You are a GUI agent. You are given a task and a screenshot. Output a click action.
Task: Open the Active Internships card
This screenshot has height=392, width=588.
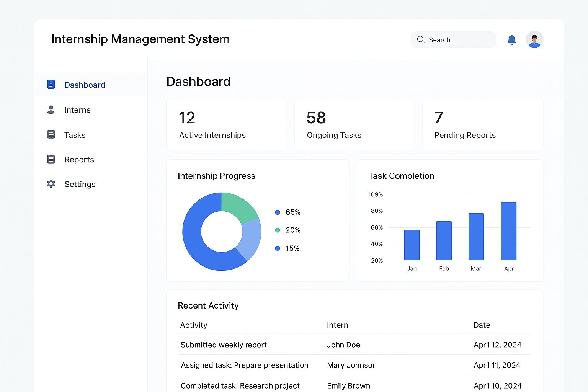(226, 124)
